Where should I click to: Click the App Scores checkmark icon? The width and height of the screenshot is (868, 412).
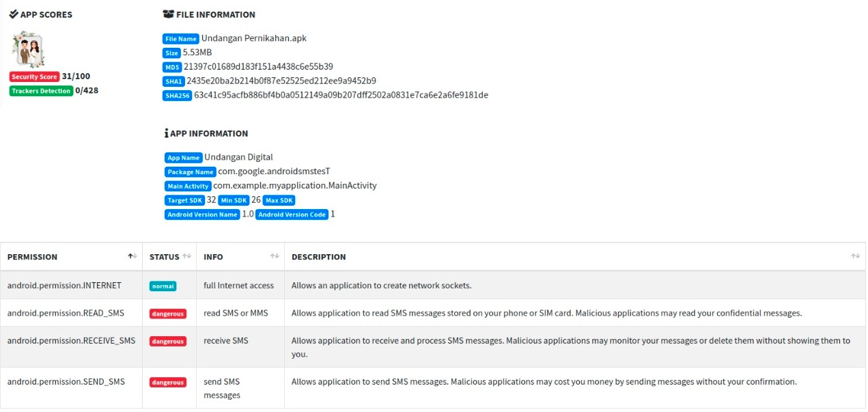tap(14, 14)
